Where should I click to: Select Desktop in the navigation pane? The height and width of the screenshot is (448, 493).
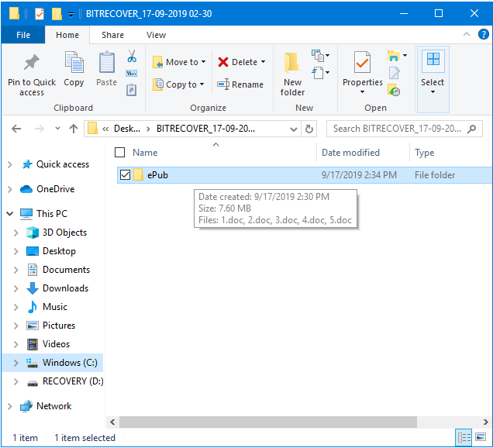(59, 251)
